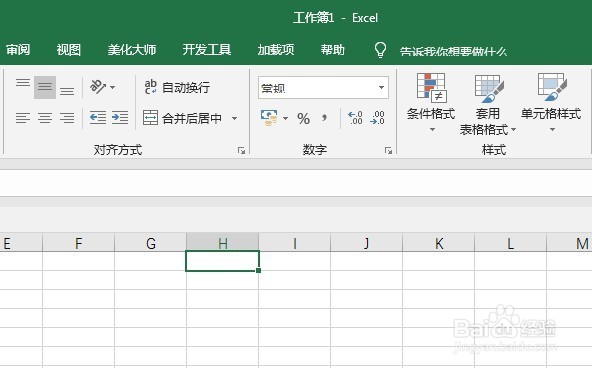Viewport: 592px width, 368px height.
Task: Open 条件格式 conditional formatting menu
Action: pos(431,103)
